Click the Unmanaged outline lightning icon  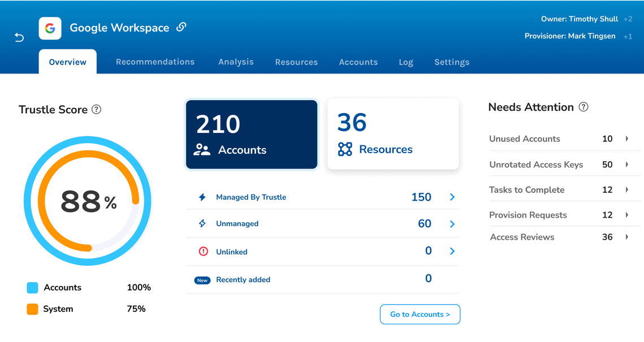[202, 223]
